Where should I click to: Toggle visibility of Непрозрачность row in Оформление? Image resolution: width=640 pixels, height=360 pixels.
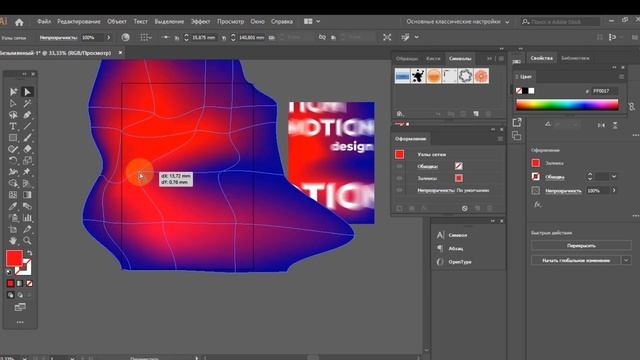point(399,190)
